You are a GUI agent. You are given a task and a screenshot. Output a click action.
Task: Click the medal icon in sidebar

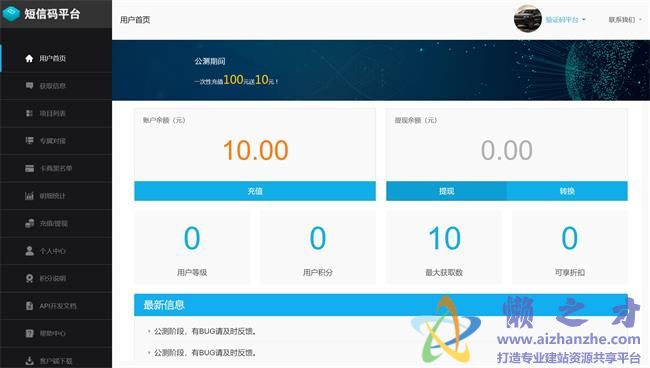(29, 278)
